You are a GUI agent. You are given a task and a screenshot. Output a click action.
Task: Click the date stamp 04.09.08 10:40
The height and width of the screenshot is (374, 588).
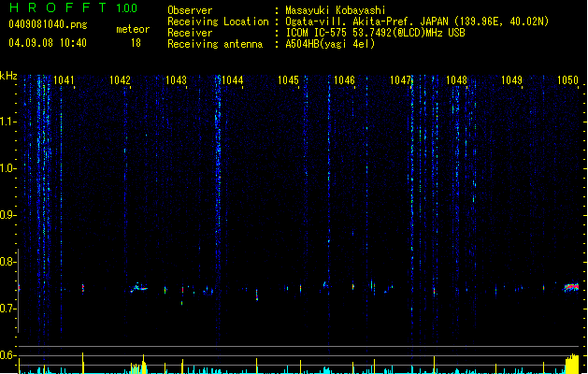[48, 43]
